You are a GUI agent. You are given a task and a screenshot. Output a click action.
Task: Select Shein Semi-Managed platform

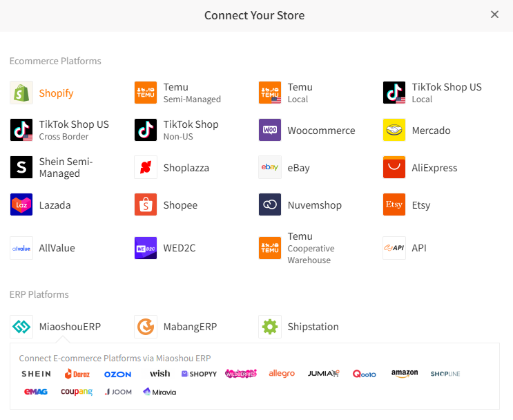pyautogui.click(x=65, y=167)
